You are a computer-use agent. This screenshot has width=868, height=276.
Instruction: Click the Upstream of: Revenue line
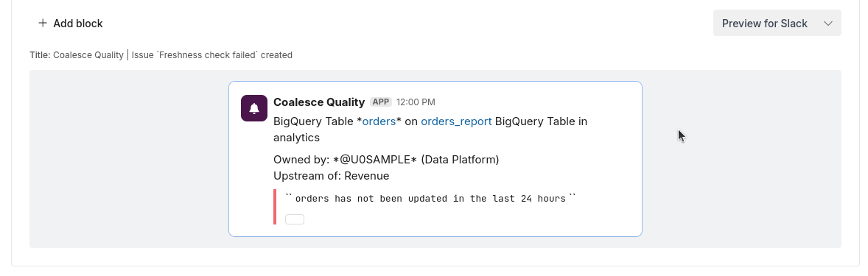click(331, 176)
